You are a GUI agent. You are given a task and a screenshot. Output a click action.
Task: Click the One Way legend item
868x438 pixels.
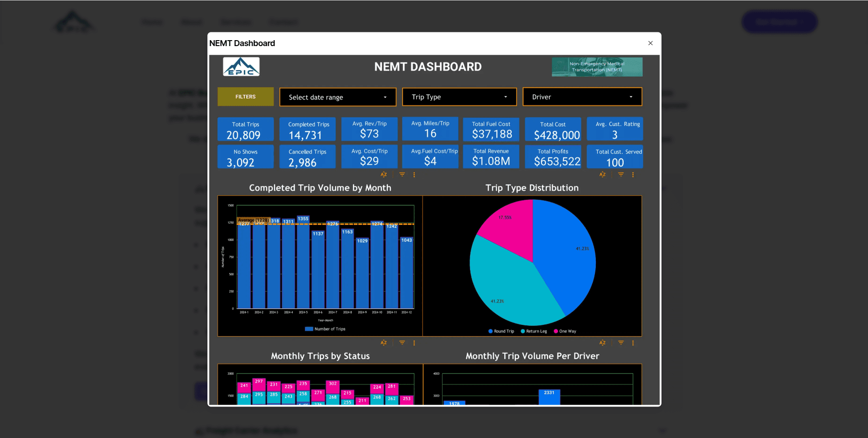(x=565, y=331)
